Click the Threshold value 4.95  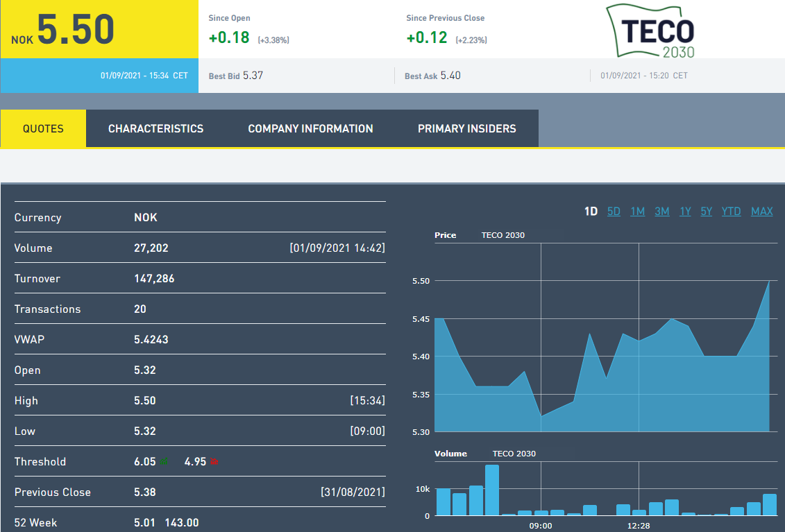tap(195, 462)
